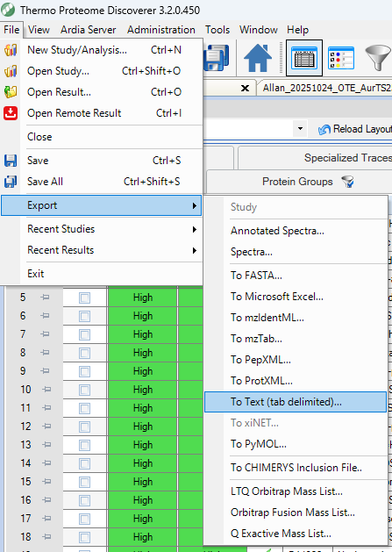Screen dimensions: 392x552
Task: Export To Microsoft Excel
Action: (x=296, y=297)
